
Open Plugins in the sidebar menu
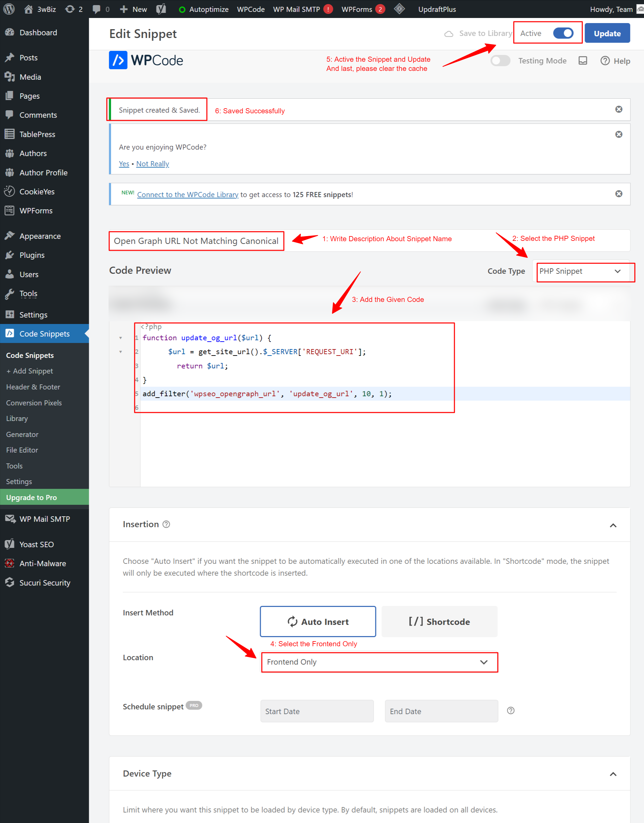click(x=32, y=255)
